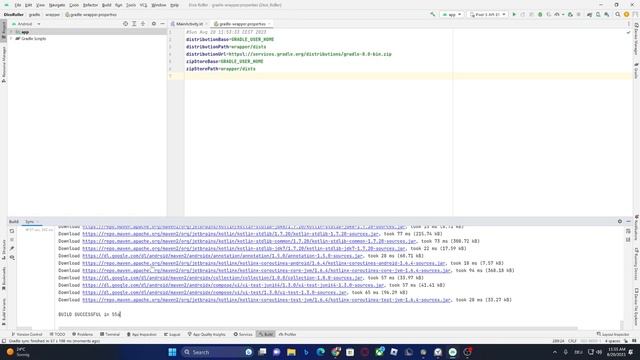
Task: Hide the Build tool window
Action: coord(628,222)
